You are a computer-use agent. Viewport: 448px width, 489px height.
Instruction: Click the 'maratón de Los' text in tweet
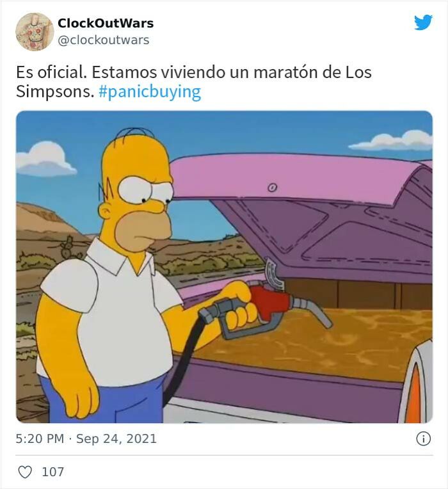[x=312, y=72]
